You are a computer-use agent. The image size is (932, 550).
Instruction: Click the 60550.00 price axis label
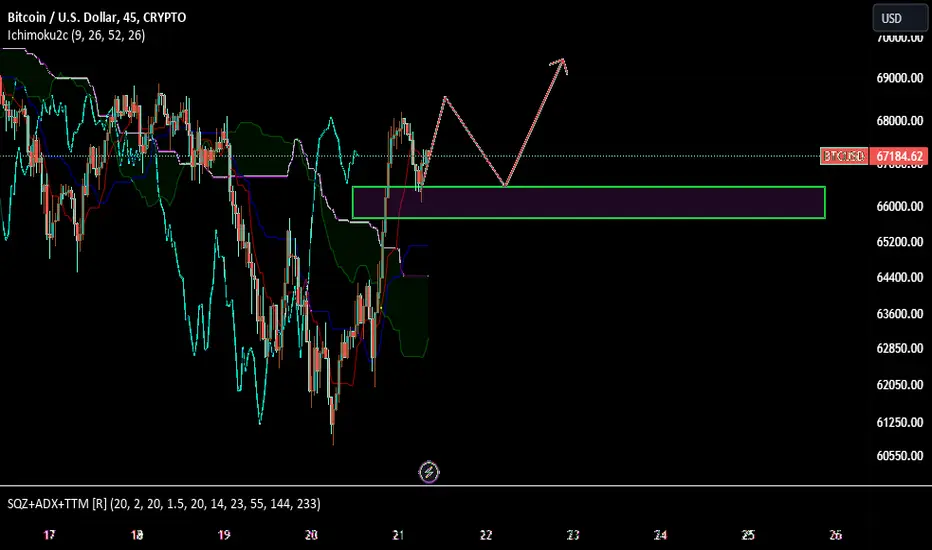click(x=899, y=456)
